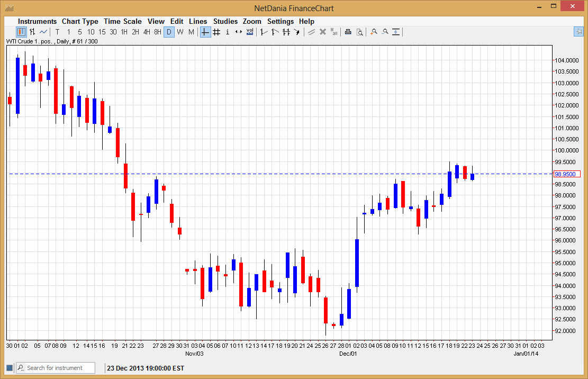Switch to 4H time scale
The height and width of the screenshot is (379, 588).
pos(147,32)
